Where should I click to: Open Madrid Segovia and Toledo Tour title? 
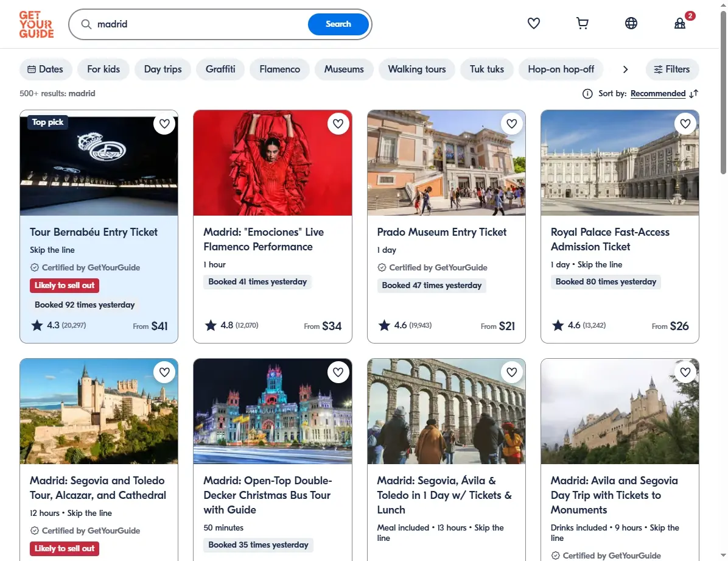98,488
